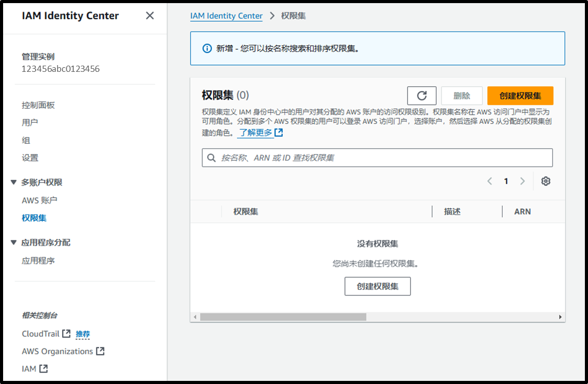588x384 pixels.
Task: Click the 权限集 column header
Action: tap(246, 212)
